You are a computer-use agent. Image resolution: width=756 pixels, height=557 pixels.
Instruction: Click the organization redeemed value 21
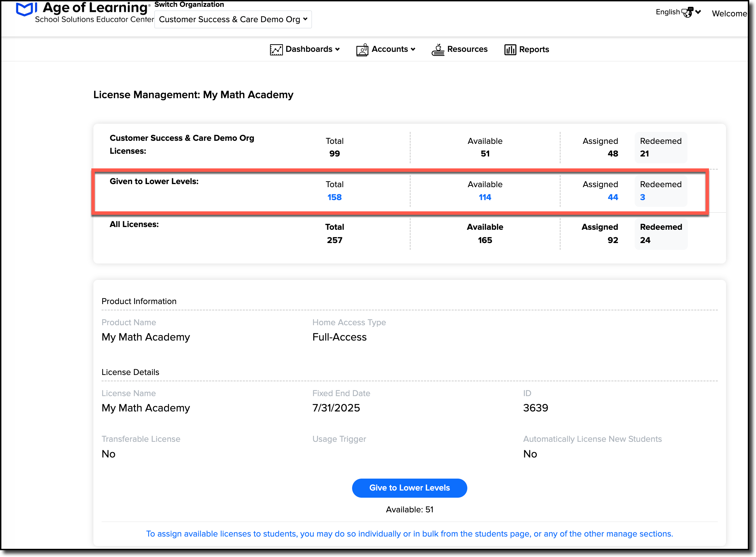(644, 154)
